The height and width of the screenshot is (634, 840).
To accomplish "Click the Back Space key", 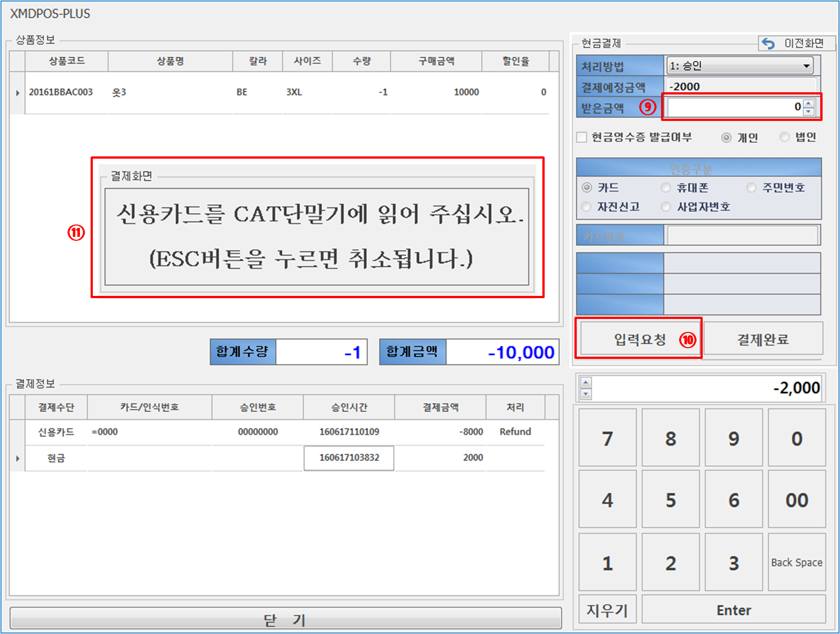I will pos(797,562).
